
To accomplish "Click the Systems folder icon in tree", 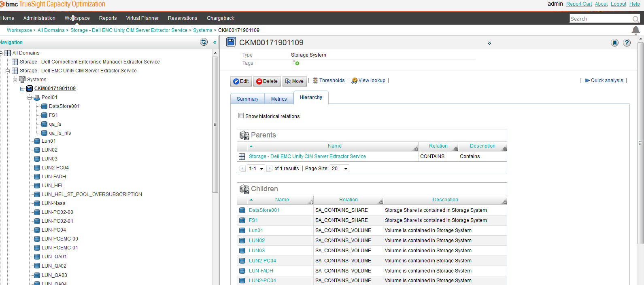I will tap(22, 80).
